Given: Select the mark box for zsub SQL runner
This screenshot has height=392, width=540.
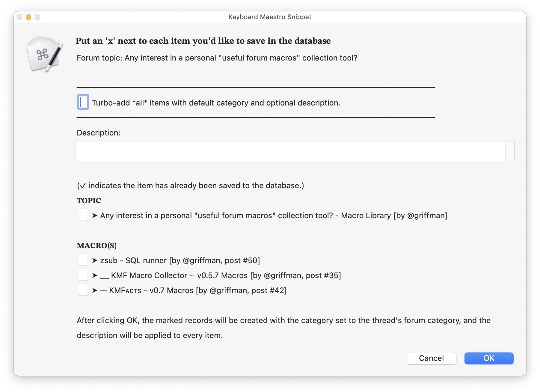Looking at the screenshot, I should pos(83,260).
